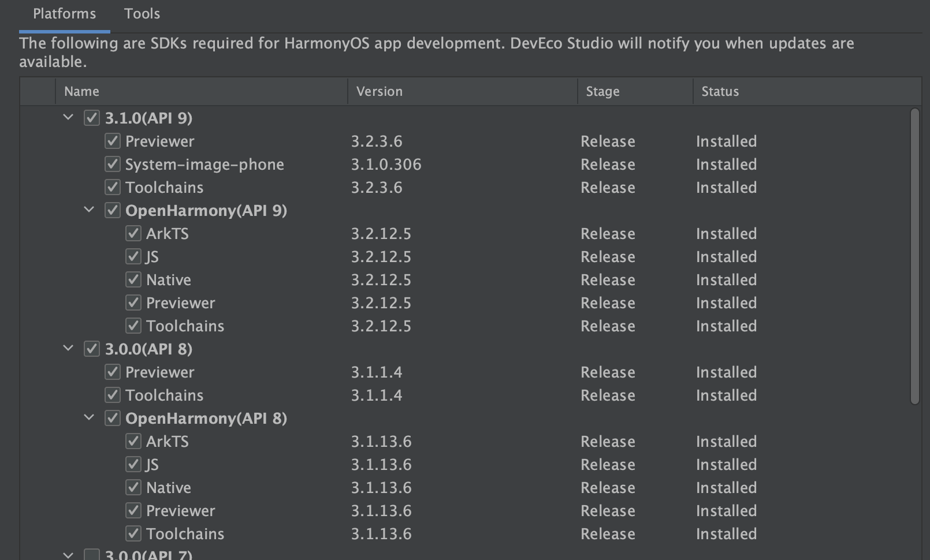Click ArkTS label under OpenHarmony(API 9)
The height and width of the screenshot is (560, 930).
(x=168, y=233)
